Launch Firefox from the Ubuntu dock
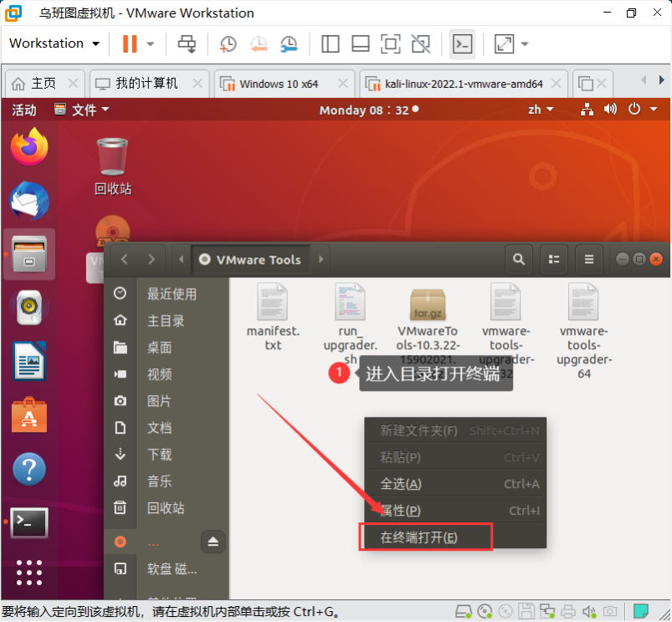The height and width of the screenshot is (622, 672). point(29,147)
